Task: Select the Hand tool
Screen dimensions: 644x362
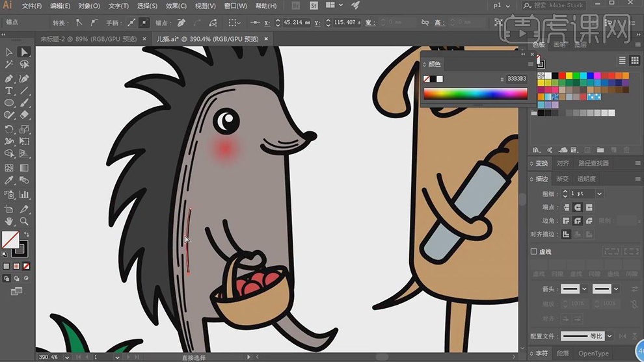Action: pos(9,221)
